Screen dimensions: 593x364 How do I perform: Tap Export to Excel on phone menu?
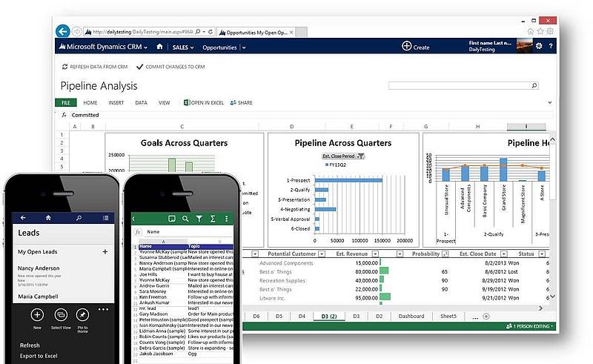[x=40, y=357]
